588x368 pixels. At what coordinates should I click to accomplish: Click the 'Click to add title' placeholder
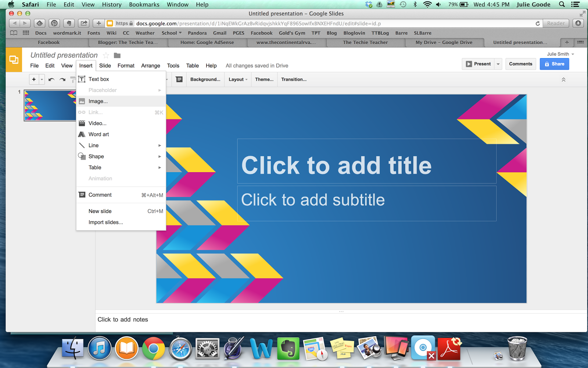tap(367, 161)
